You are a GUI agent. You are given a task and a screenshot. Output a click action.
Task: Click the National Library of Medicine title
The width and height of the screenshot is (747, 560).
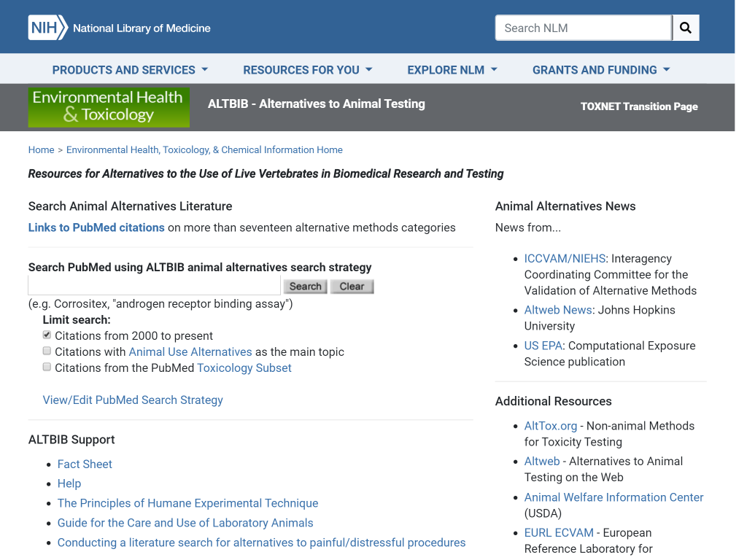pos(142,28)
